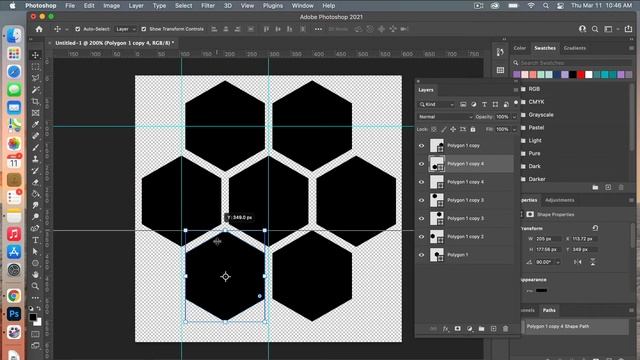Click the Polygon 1 copy layer thumbnail
Image resolution: width=640 pixels, height=360 pixels.
tap(437, 146)
